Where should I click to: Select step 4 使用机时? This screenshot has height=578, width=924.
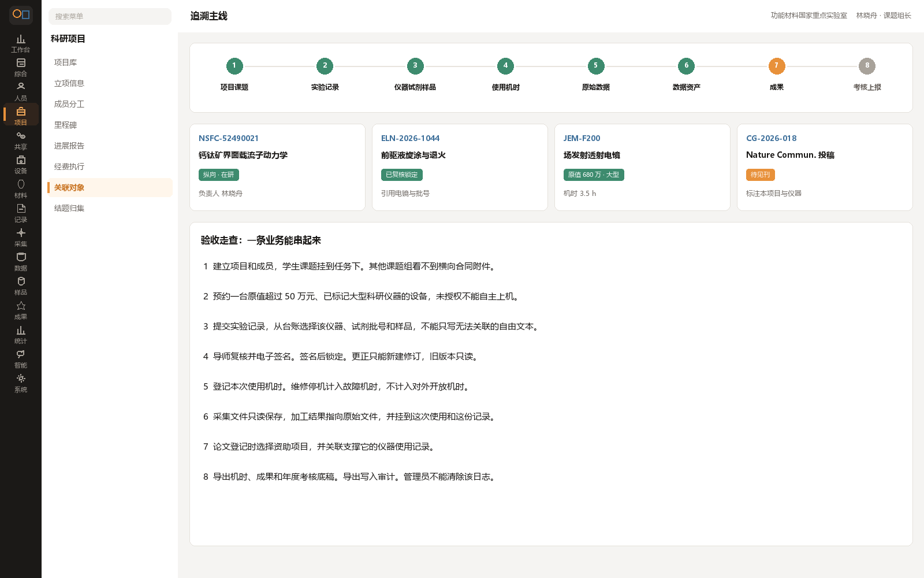pos(505,75)
